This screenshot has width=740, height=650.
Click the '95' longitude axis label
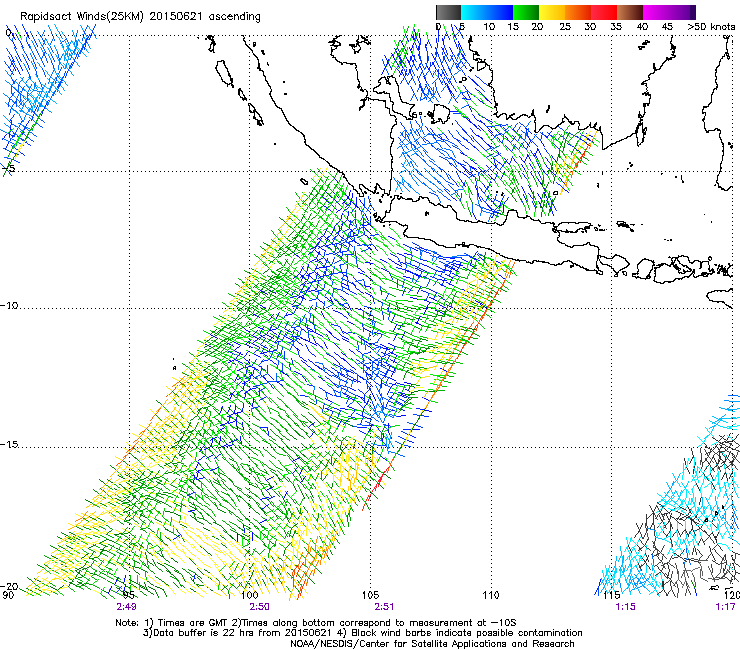coord(128,595)
